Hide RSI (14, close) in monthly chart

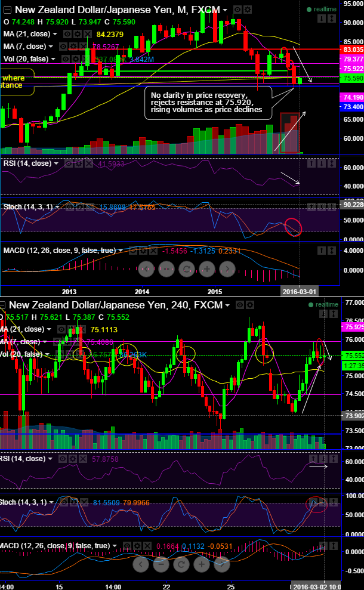click(x=69, y=163)
